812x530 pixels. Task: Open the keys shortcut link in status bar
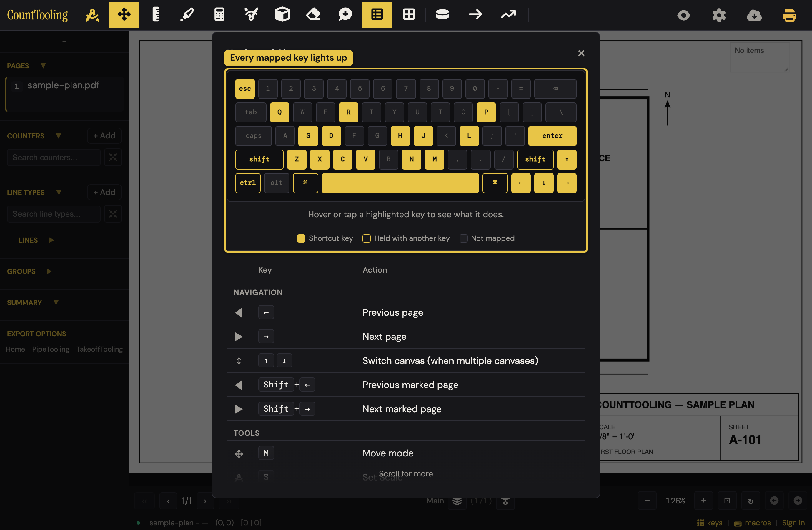pyautogui.click(x=710, y=523)
